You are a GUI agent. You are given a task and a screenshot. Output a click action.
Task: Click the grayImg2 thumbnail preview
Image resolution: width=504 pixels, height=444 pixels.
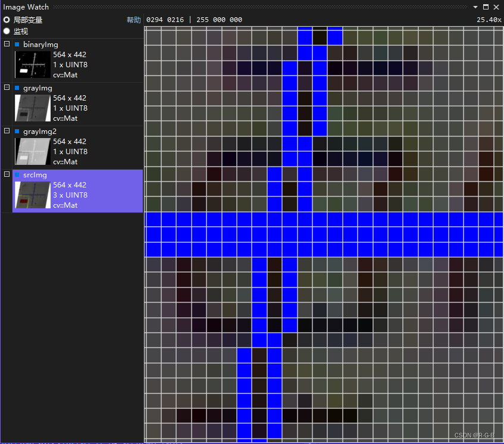(x=33, y=151)
